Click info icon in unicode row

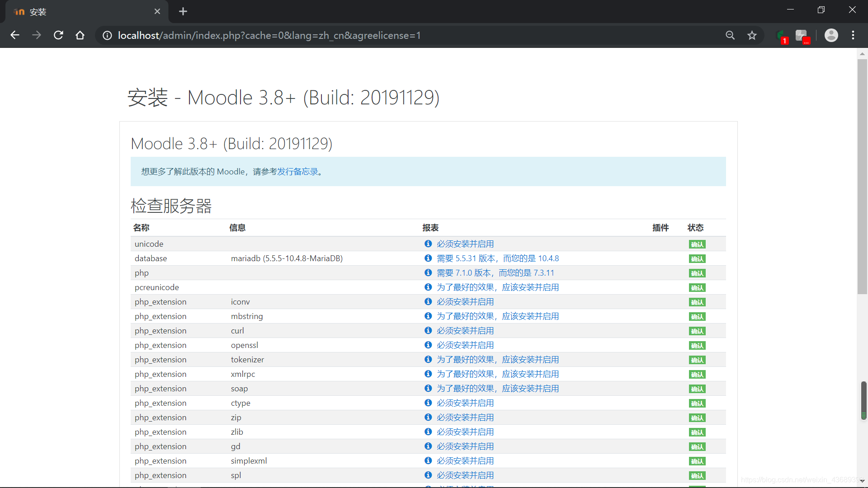pos(428,244)
